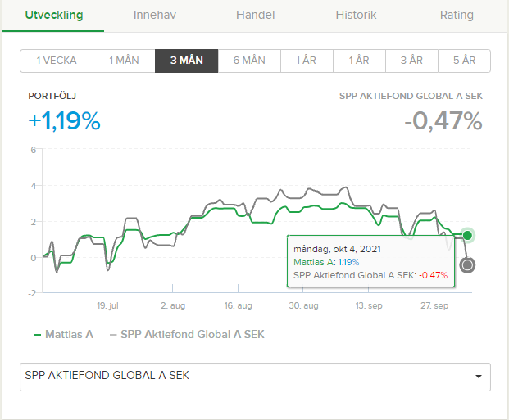Show the 3 ÅR chart period
This screenshot has height=420, width=509.
(x=411, y=61)
